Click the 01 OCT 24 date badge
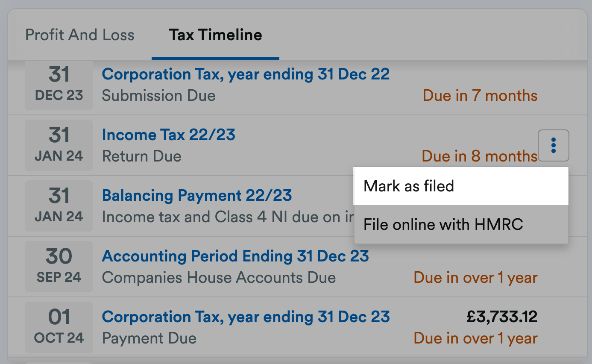The height and width of the screenshot is (364, 592). [59, 327]
